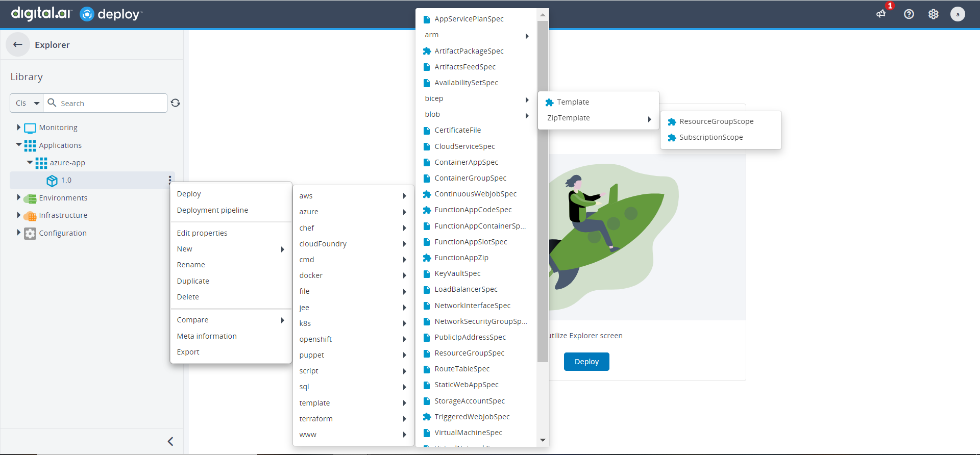Screen dimensions: 980x455
Task: Click the ArtifactPackageSpec puzzle icon
Action: click(x=427, y=51)
